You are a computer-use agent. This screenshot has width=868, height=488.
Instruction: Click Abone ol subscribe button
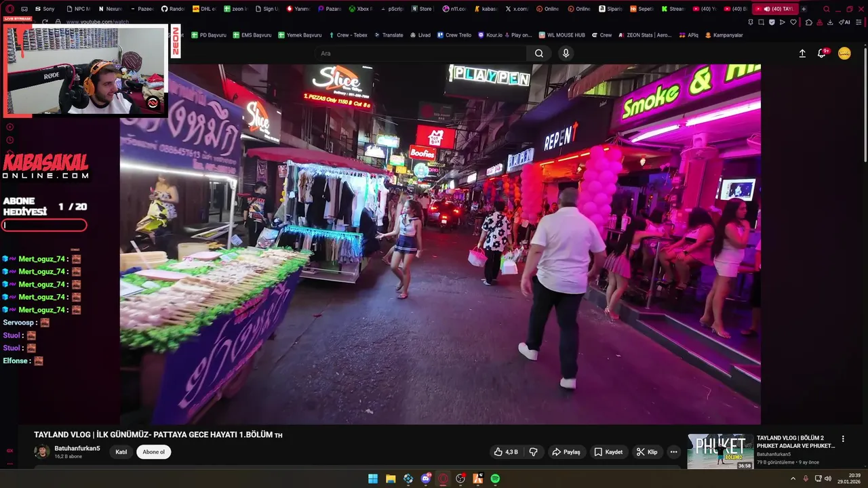pyautogui.click(x=153, y=452)
